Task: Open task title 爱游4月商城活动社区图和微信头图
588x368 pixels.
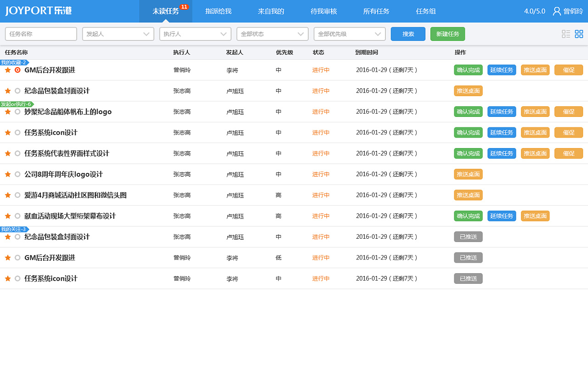Action: [x=75, y=195]
